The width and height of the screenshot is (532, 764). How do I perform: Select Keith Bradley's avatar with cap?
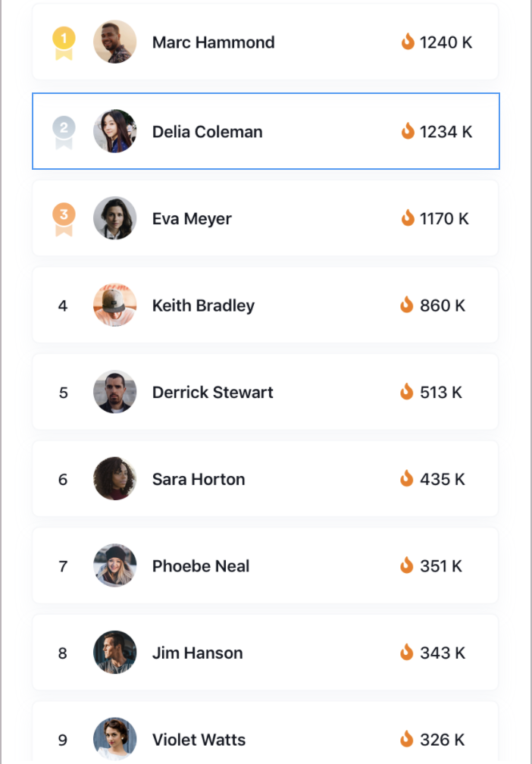coord(115,305)
